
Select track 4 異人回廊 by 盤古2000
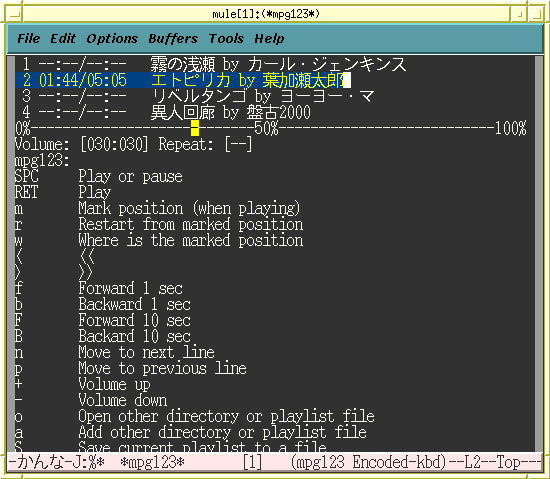166,112
